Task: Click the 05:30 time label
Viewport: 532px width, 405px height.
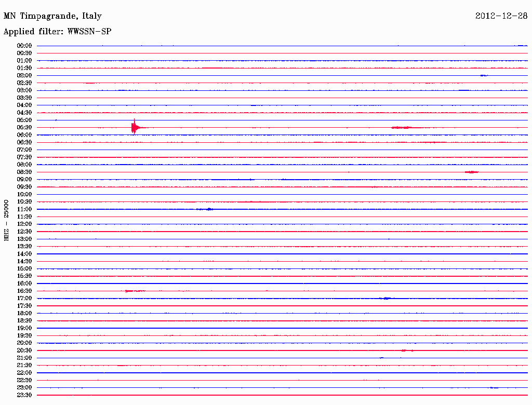Action: pos(24,128)
